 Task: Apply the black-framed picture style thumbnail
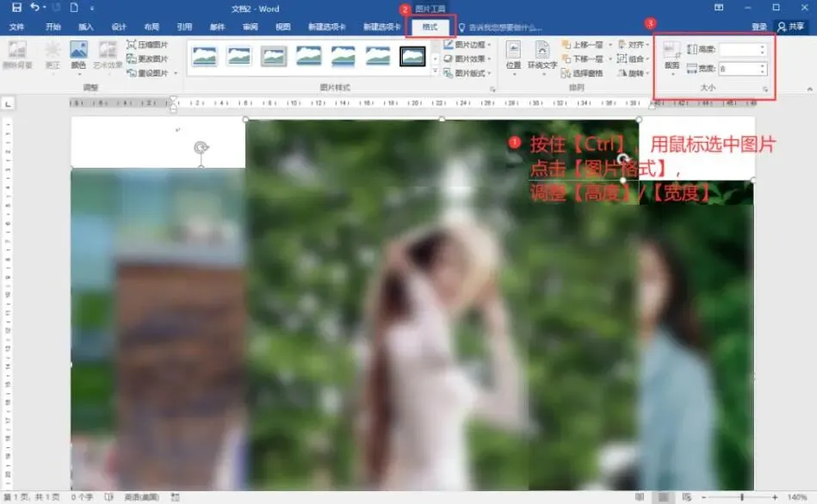412,56
